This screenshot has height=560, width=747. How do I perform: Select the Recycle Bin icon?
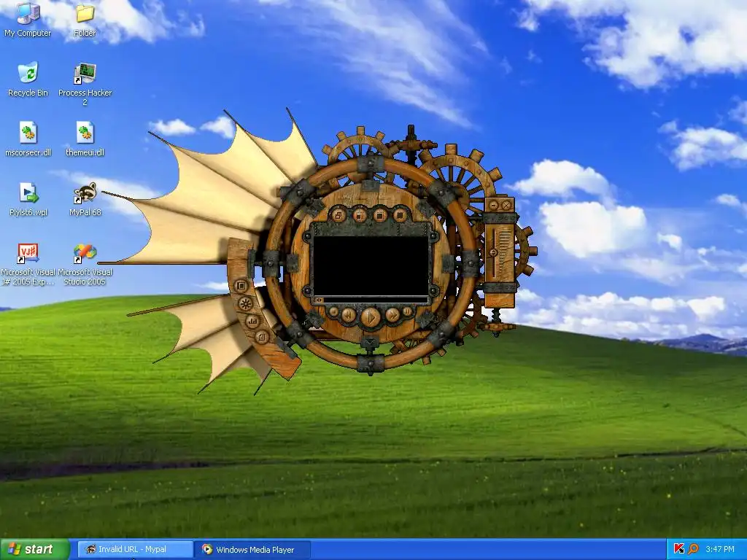28,79
